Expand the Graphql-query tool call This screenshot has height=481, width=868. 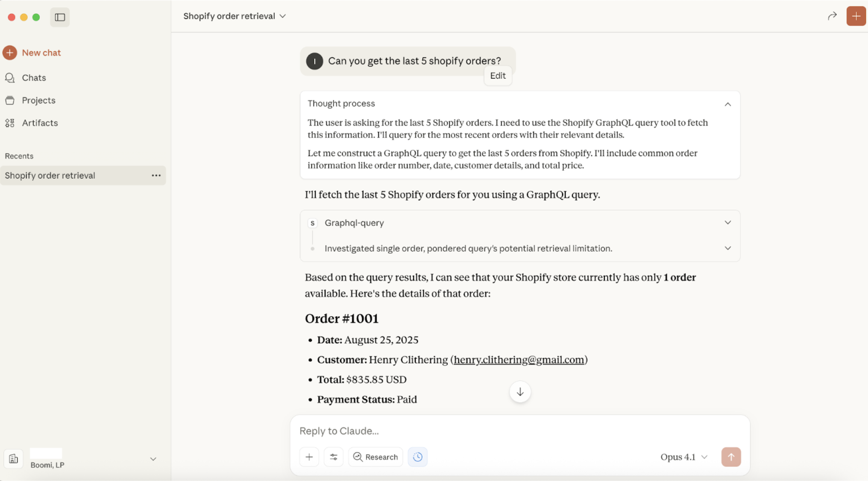(727, 223)
